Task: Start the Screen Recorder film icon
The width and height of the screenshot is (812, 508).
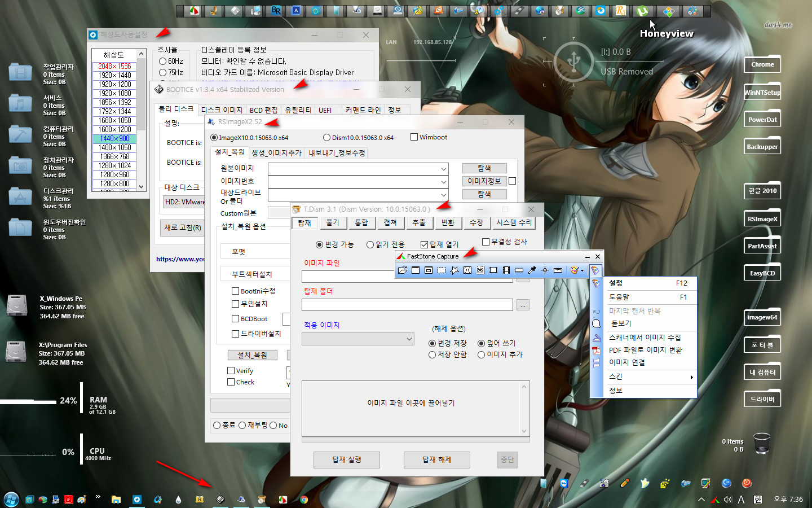Action: (506, 270)
